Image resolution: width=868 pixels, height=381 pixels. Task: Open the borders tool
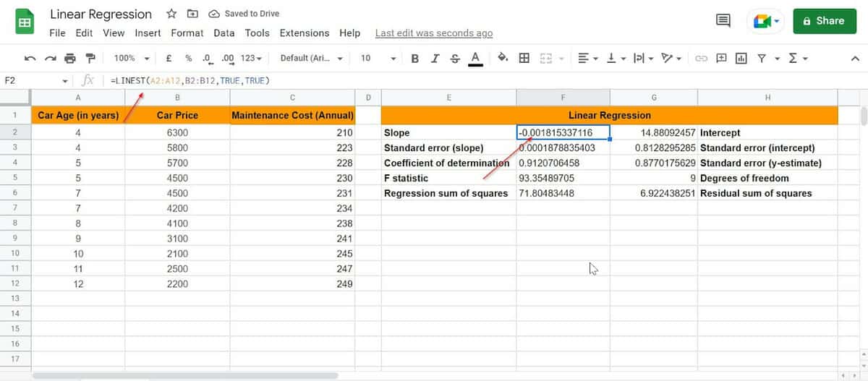[x=524, y=58]
